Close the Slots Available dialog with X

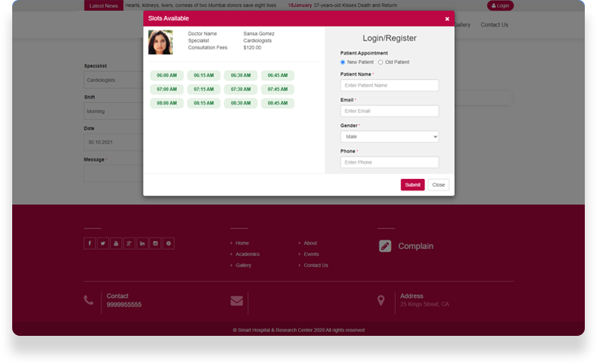coord(447,18)
